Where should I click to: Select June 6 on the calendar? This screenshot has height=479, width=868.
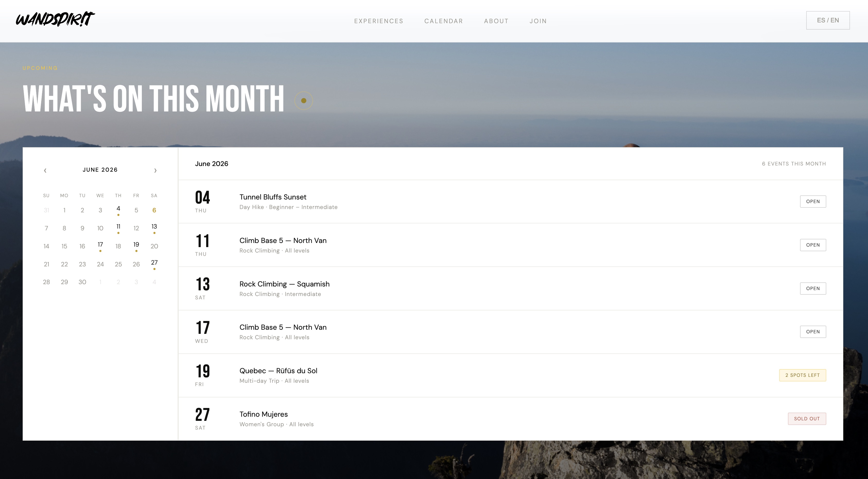click(x=154, y=210)
